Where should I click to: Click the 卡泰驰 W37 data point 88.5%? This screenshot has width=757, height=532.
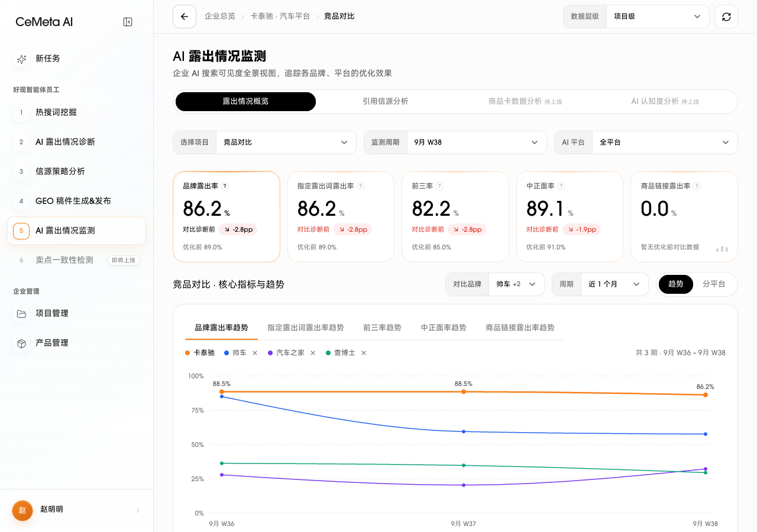[x=464, y=391]
